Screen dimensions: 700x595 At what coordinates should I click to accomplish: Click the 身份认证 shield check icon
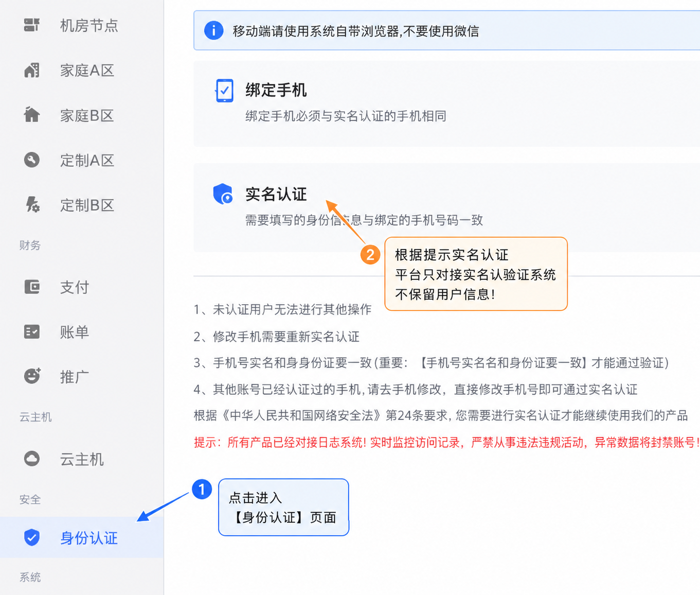pyautogui.click(x=32, y=537)
